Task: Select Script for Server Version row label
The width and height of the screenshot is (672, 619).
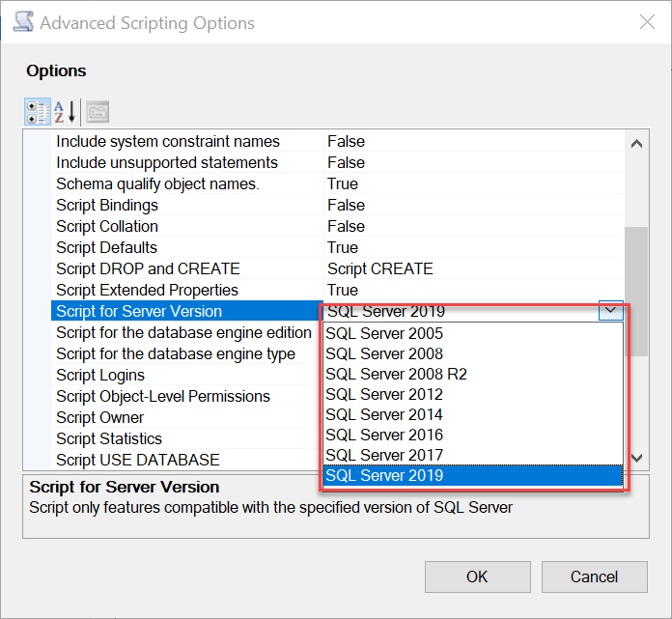Action: (187, 311)
